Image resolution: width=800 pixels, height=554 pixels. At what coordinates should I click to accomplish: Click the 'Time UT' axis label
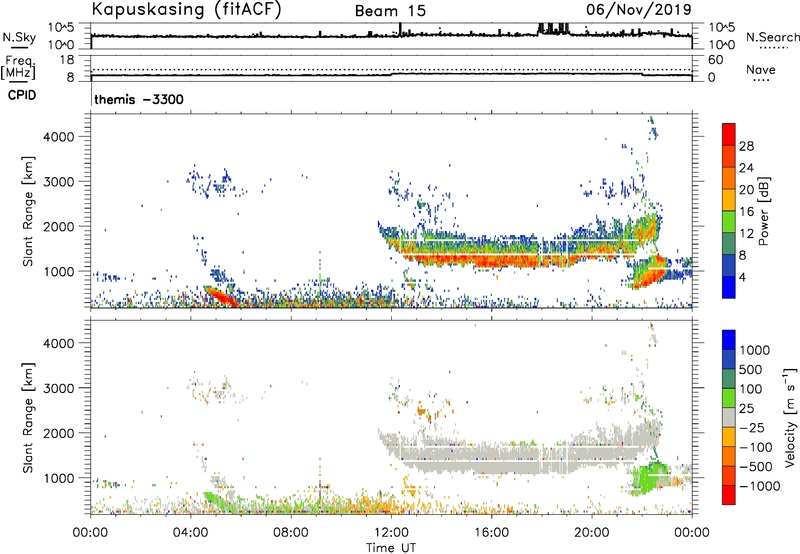pos(391,548)
